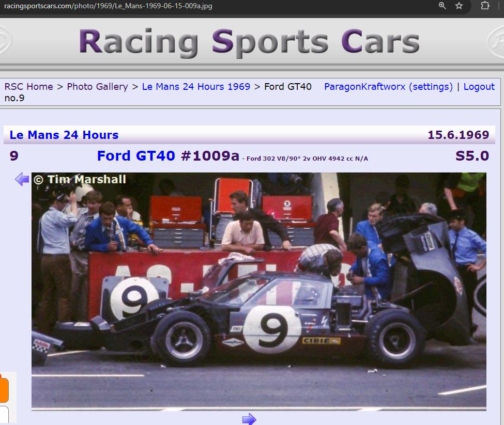Click the Ford GT40 no.9 breadcrumb text
Image resolution: width=504 pixels, height=425 pixels.
(158, 92)
